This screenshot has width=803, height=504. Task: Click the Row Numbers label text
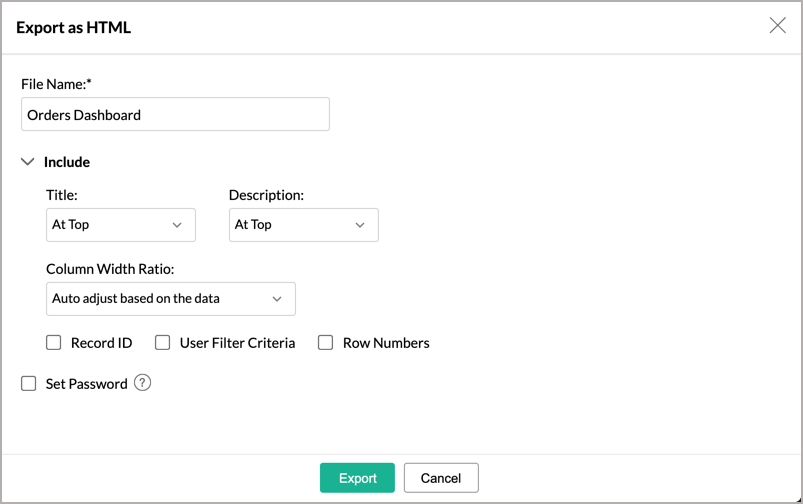click(386, 343)
